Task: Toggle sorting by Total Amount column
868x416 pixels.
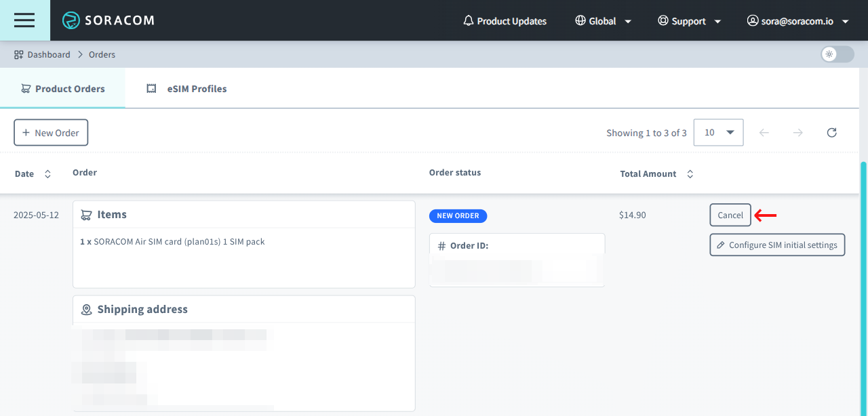Action: (690, 173)
